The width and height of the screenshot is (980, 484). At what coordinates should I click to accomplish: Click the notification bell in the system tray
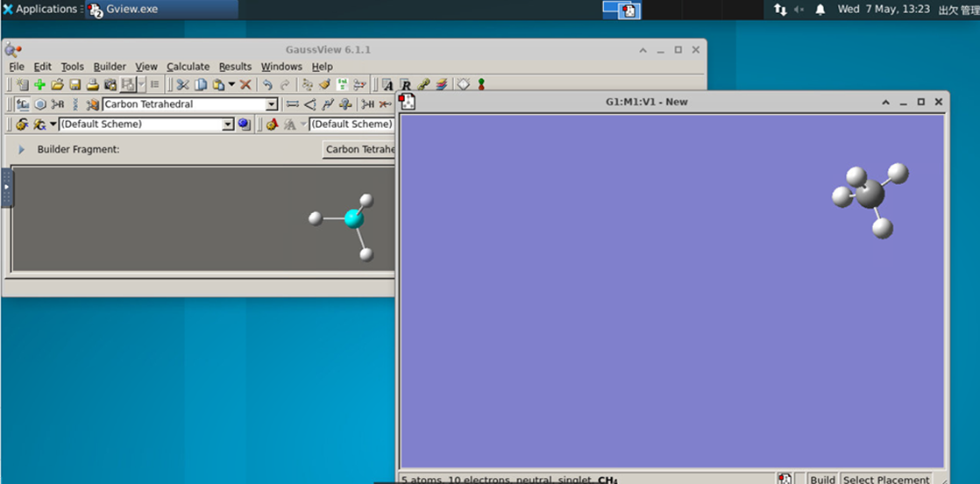tap(820, 10)
